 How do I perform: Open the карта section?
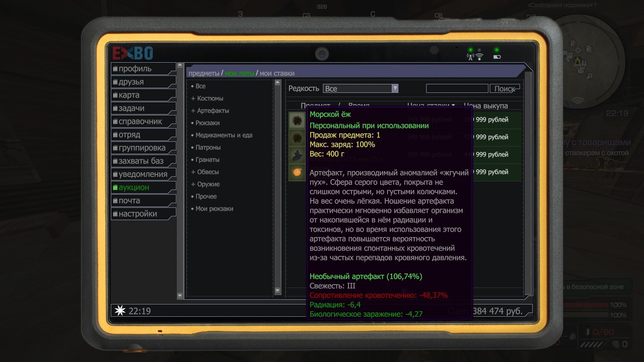[x=143, y=95]
